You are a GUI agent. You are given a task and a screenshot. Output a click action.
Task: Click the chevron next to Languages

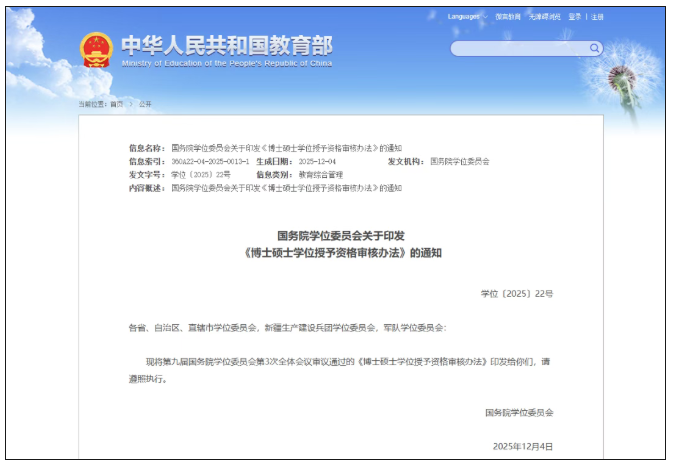483,17
